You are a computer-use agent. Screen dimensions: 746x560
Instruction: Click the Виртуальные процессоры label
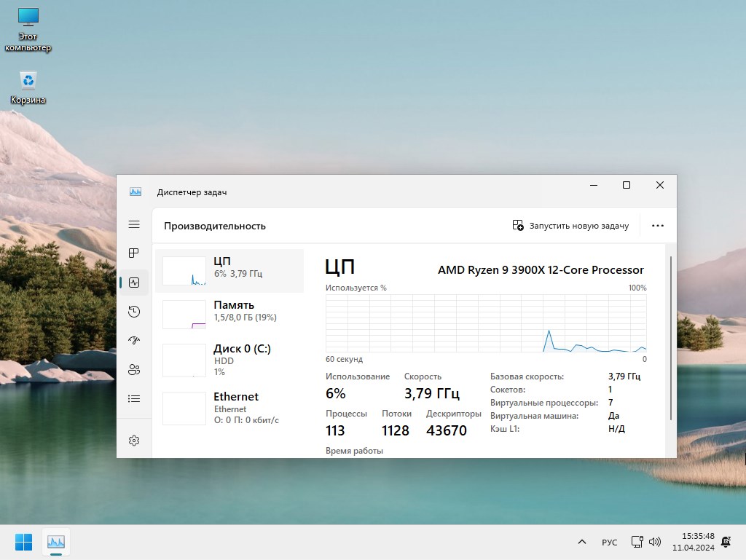[543, 403]
